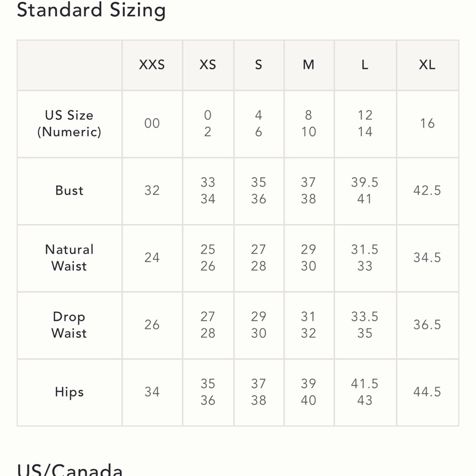The image size is (476, 476).
Task: Select the Drop Waist row label
Action: (x=69, y=325)
